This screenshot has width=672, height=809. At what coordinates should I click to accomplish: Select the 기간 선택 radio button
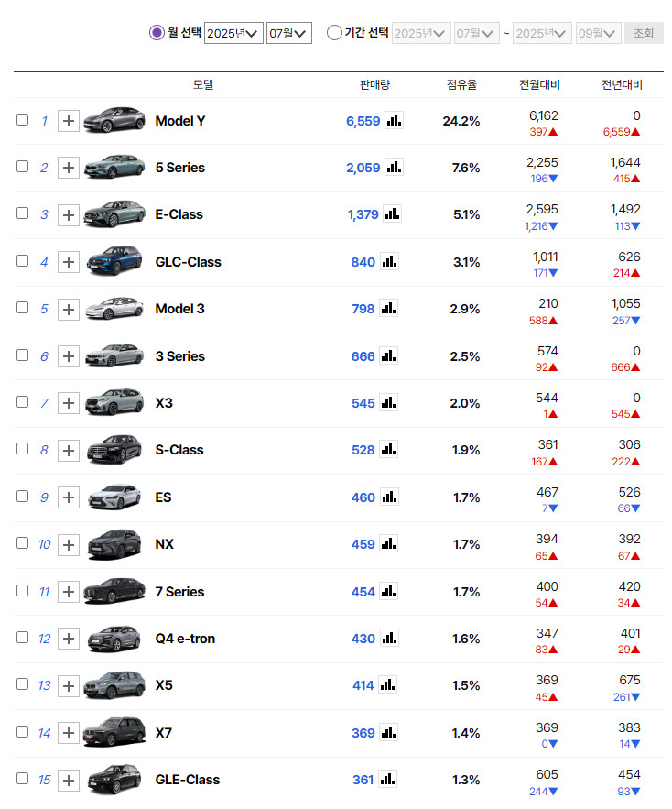[334, 33]
